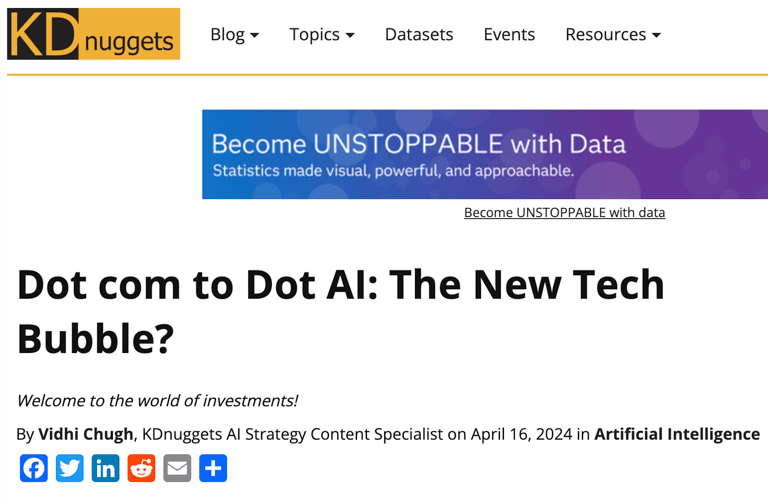The height and width of the screenshot is (503, 768).
Task: Follow 'Become UNSTOPPABLE with data' link
Action: point(564,213)
